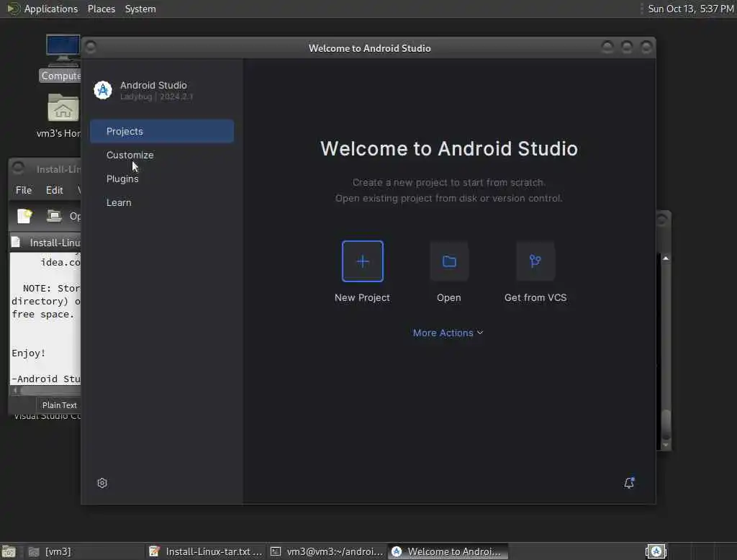The height and width of the screenshot is (560, 737).
Task: Open the Computer desktop icon
Action: pyautogui.click(x=63, y=52)
